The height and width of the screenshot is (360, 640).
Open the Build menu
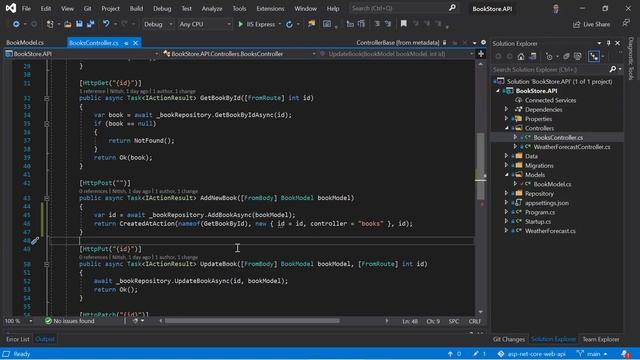tap(136, 8)
